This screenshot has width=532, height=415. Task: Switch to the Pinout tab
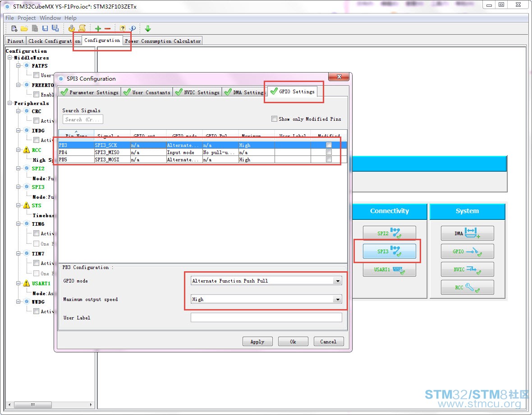tap(16, 41)
